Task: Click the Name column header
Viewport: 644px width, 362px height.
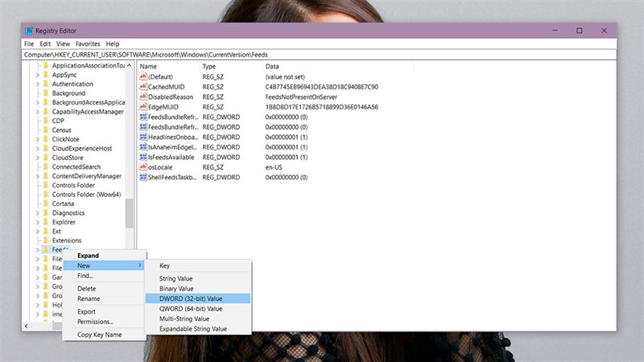Action: 169,67
